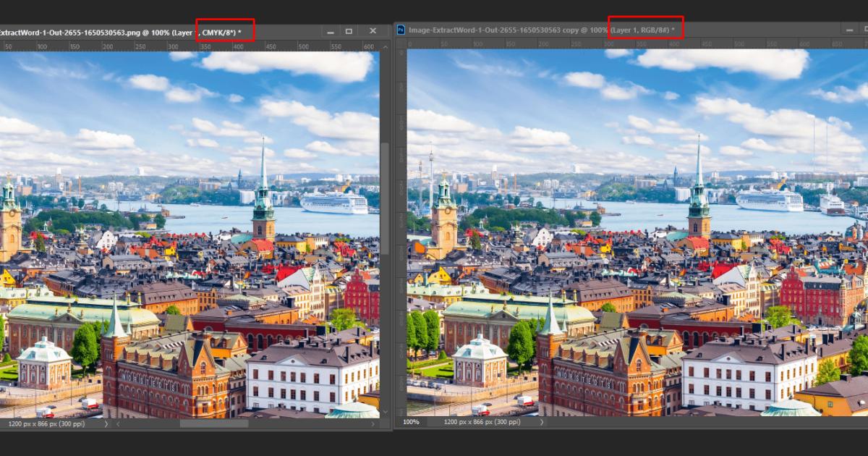Click the Photoshop file icon in right title bar
The height and width of the screenshot is (456, 868).
pyautogui.click(x=401, y=30)
